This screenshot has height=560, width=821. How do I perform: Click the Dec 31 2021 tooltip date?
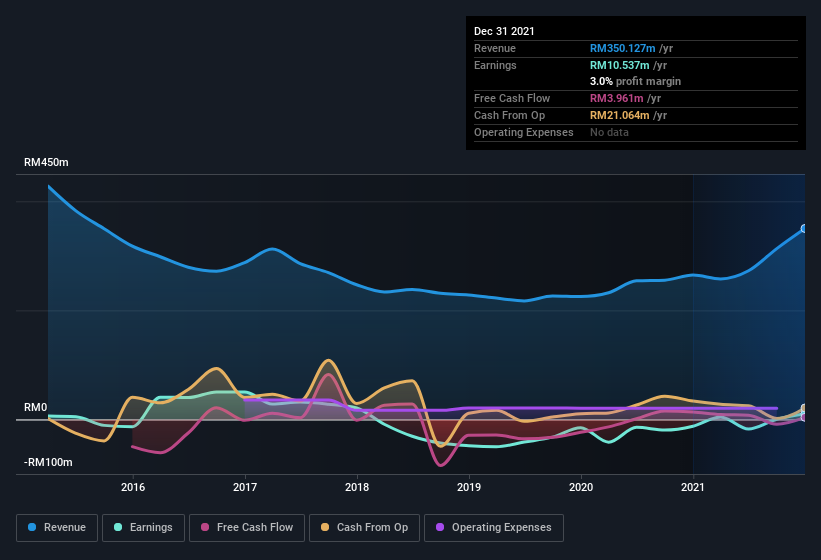pyautogui.click(x=504, y=31)
